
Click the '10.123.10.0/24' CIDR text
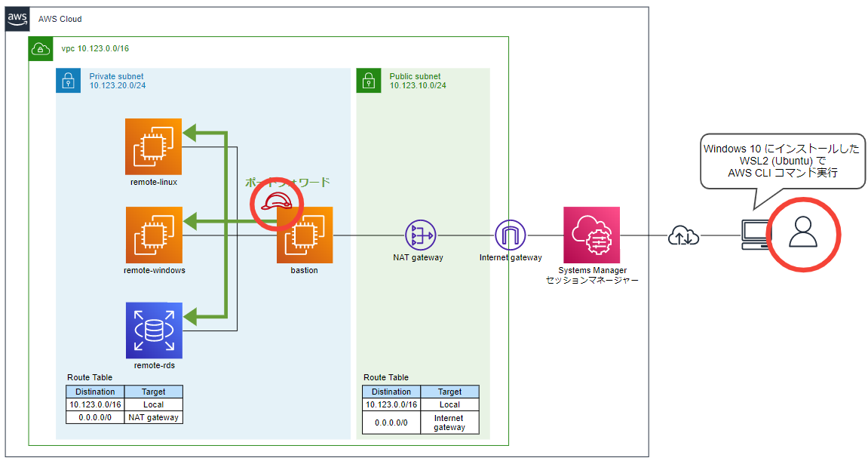point(418,85)
